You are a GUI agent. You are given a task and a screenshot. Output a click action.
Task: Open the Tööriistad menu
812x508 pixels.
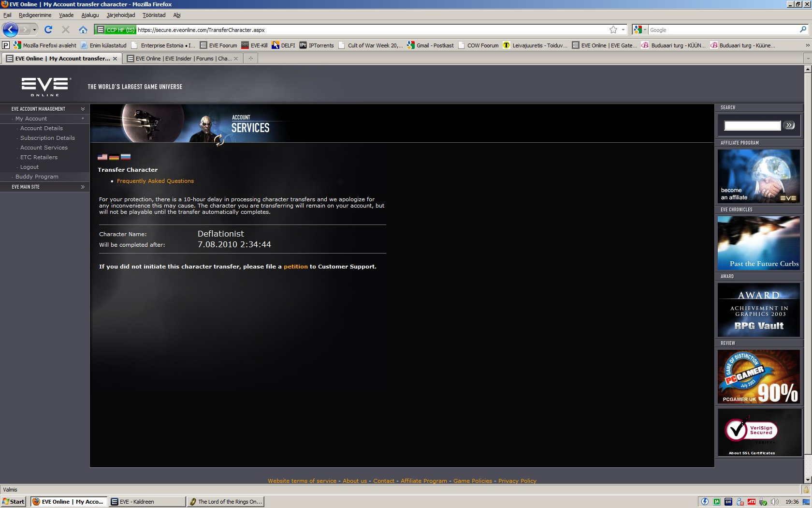[x=154, y=15]
